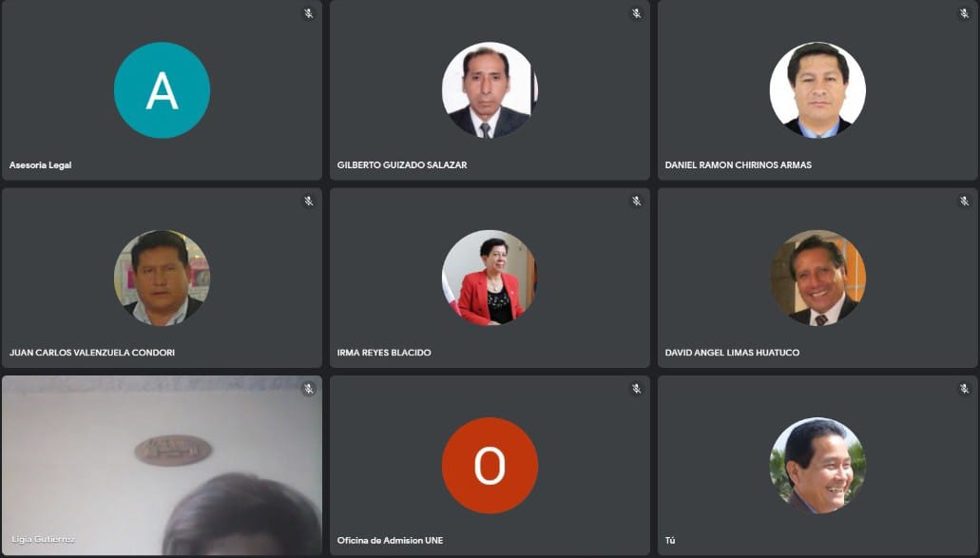
Task: Click David Angel Limas Huatuco's profile photo
Action: coord(817,279)
